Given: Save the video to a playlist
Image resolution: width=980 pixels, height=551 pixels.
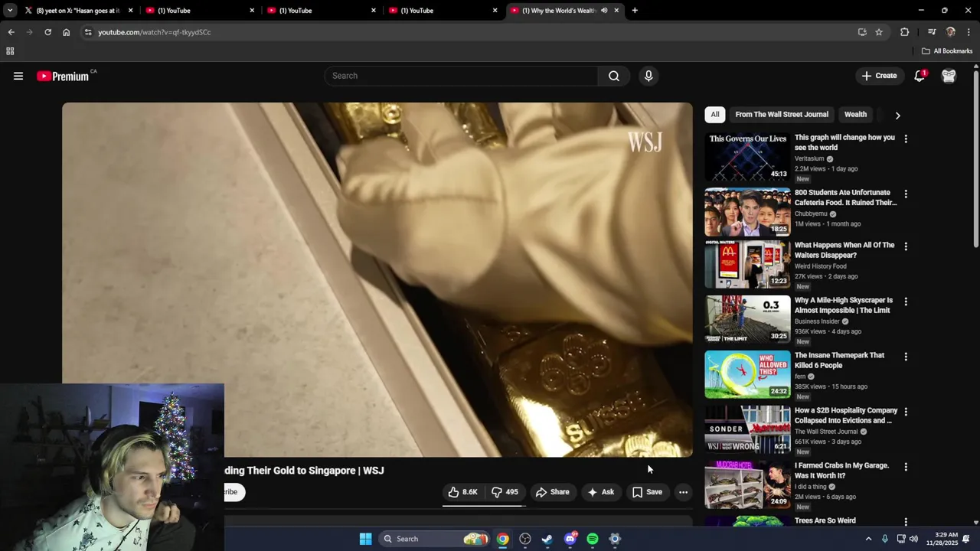Looking at the screenshot, I should tap(647, 492).
